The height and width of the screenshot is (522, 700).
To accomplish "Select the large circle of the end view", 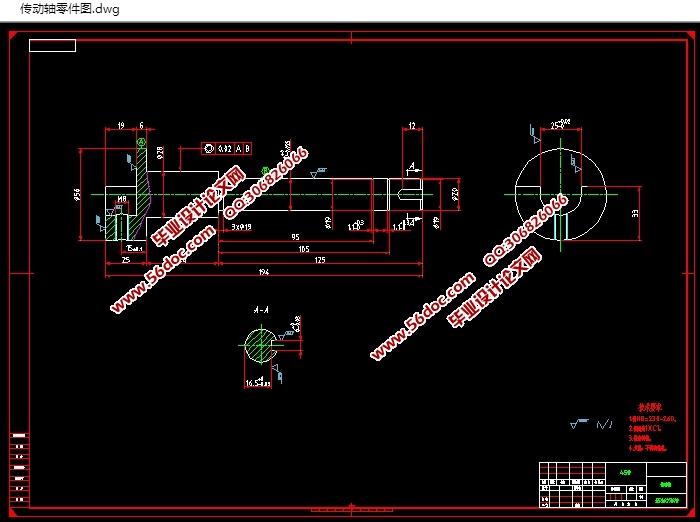I will click(561, 194).
